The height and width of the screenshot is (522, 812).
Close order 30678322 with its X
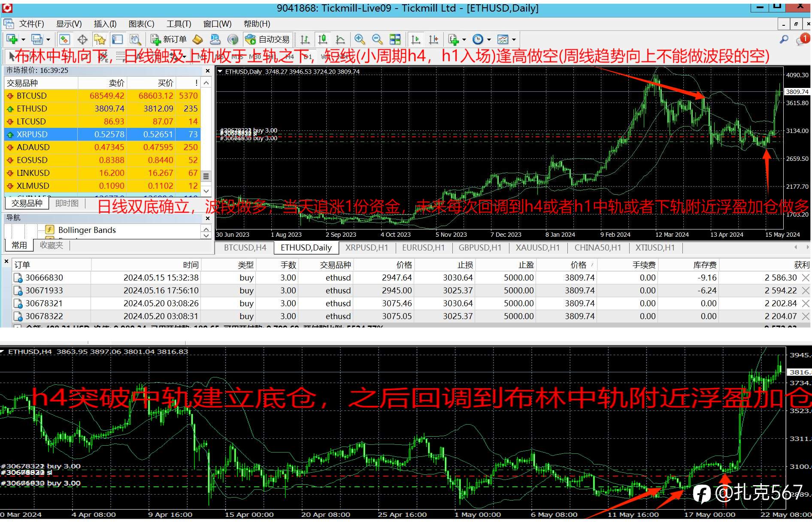[806, 317]
